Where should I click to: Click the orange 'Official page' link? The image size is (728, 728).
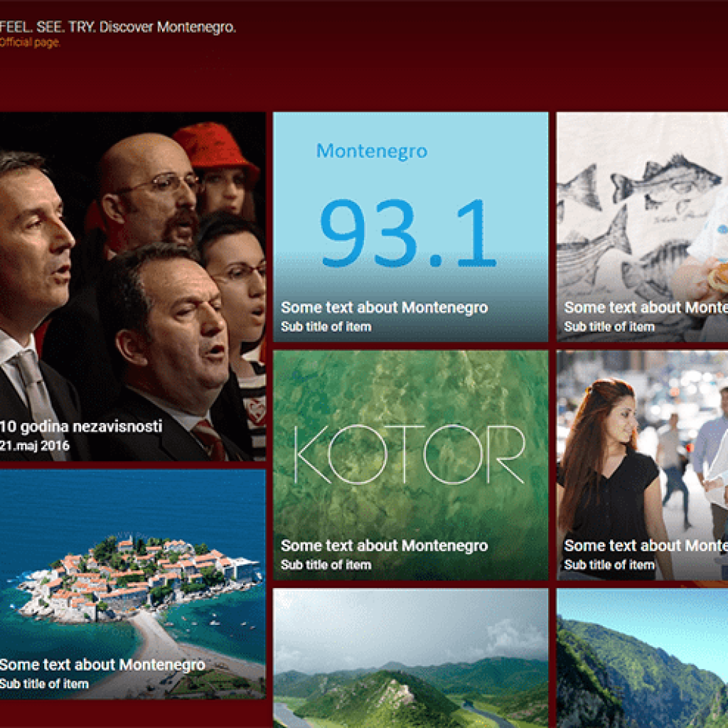pyautogui.click(x=29, y=42)
